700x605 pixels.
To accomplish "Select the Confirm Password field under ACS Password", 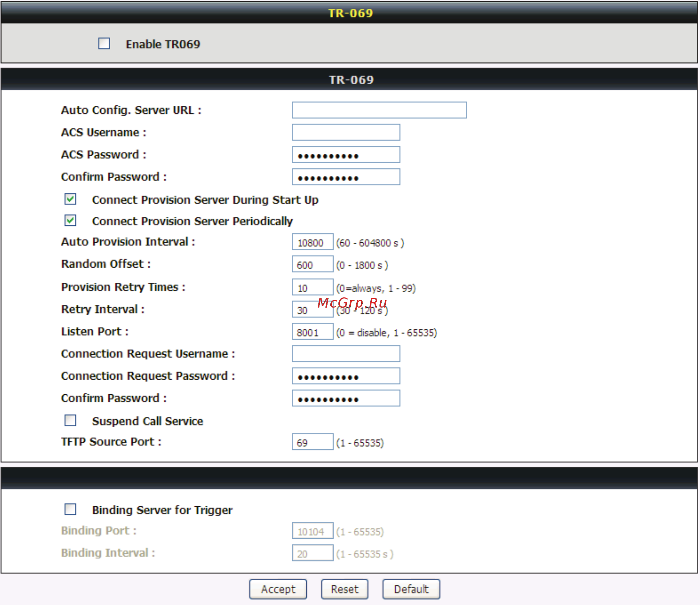I will point(346,177).
